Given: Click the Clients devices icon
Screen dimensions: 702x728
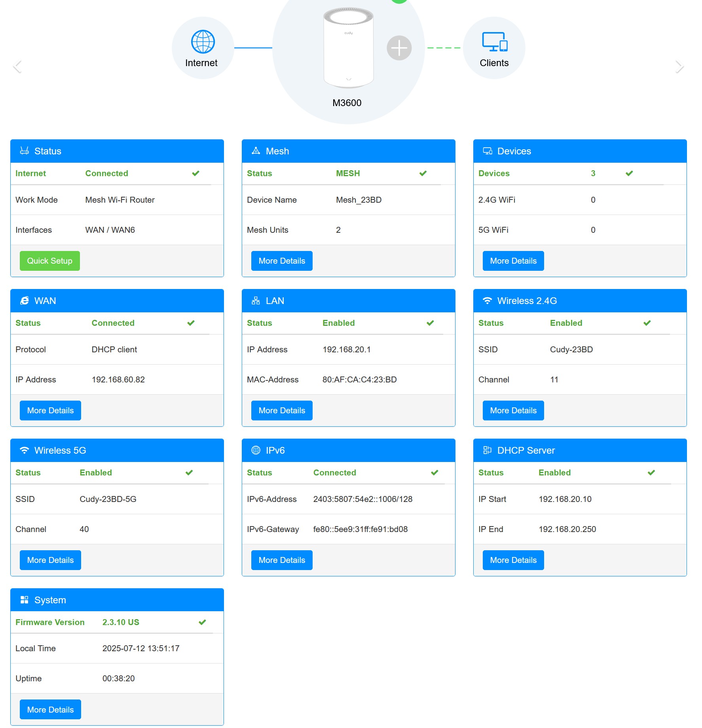Looking at the screenshot, I should coord(494,42).
